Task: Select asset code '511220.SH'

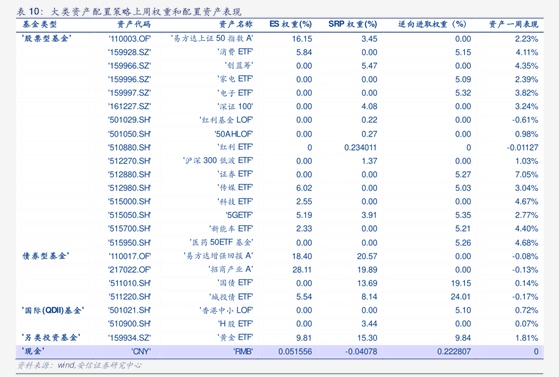Action: (x=129, y=297)
